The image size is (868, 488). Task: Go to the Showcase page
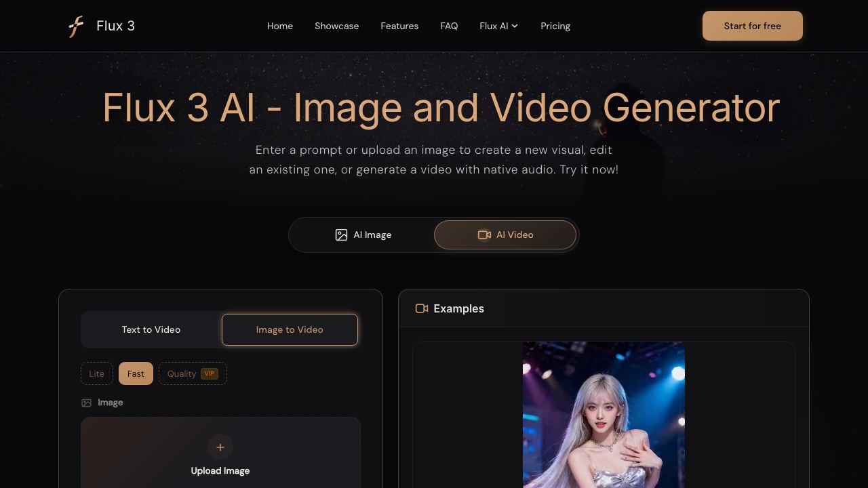336,26
